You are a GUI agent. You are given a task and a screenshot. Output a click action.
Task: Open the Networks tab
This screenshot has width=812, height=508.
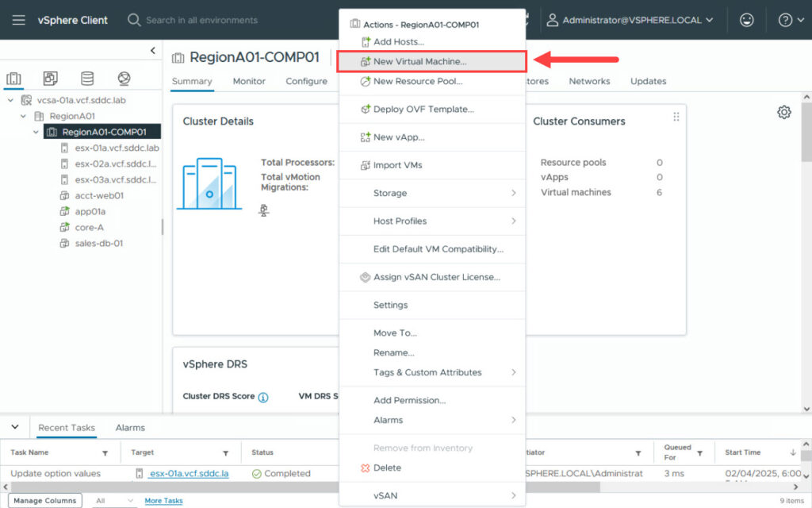[x=589, y=82]
